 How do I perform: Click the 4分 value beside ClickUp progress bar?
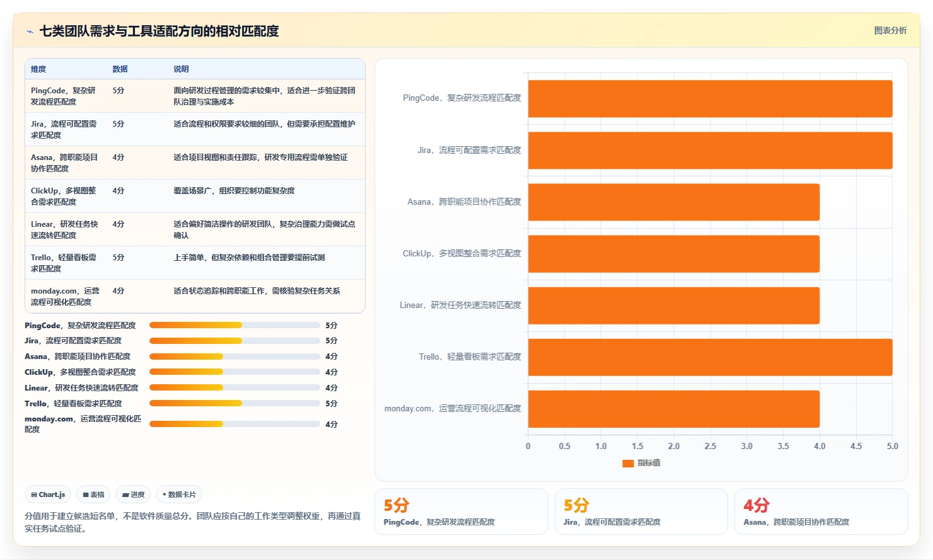click(x=332, y=372)
